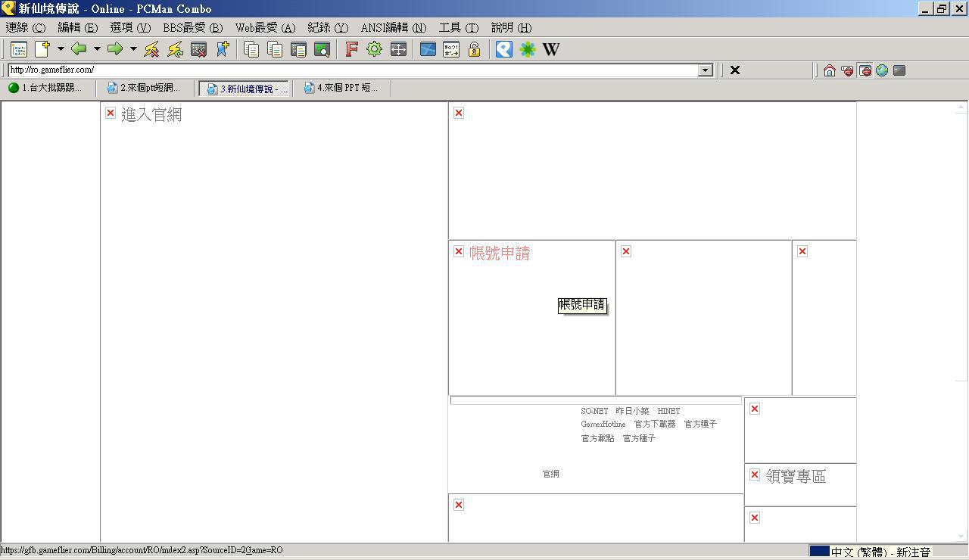The height and width of the screenshot is (560, 969).
Task: Expand the new connection dropdown arrow
Action: (61, 49)
